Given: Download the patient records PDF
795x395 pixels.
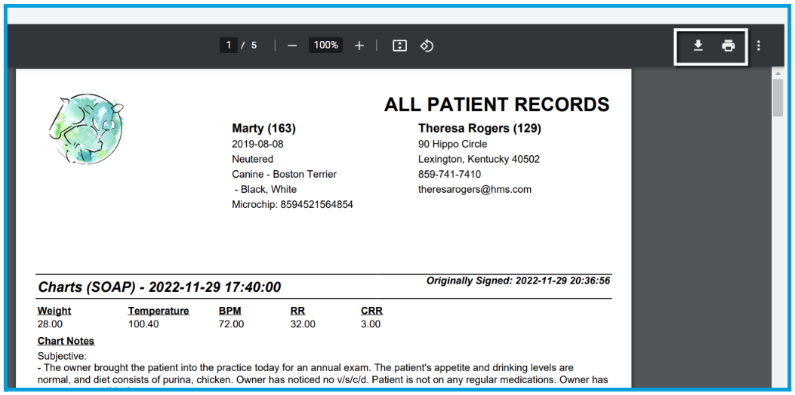Looking at the screenshot, I should tap(698, 46).
